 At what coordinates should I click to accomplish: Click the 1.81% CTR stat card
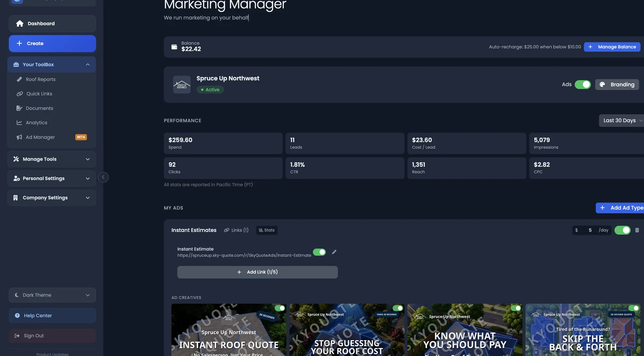pos(345,168)
